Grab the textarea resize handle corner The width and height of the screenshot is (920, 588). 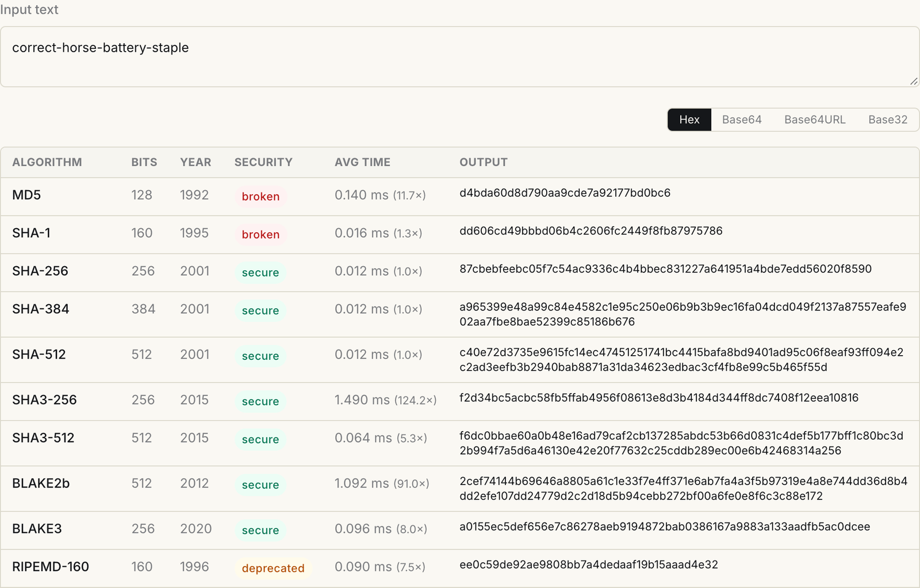point(914,81)
